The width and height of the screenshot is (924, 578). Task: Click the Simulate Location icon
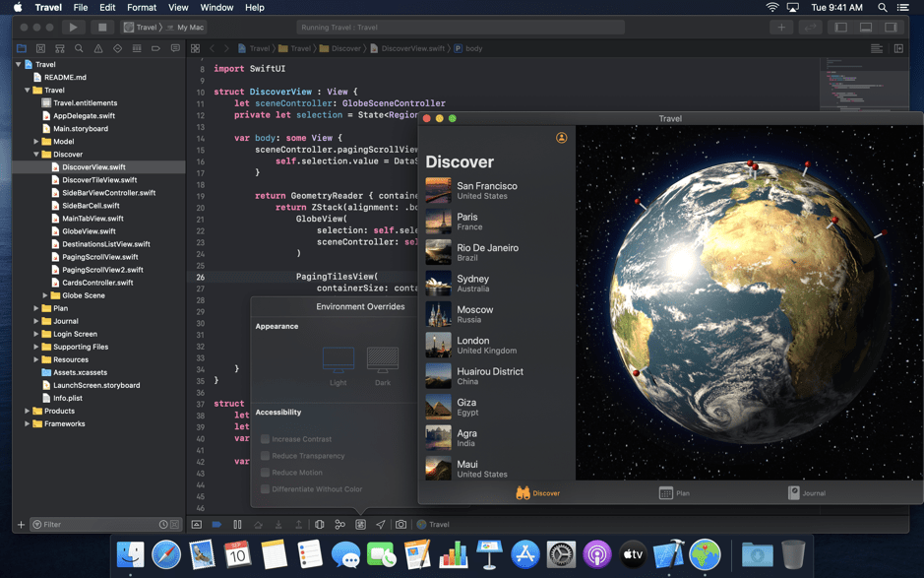pyautogui.click(x=380, y=524)
